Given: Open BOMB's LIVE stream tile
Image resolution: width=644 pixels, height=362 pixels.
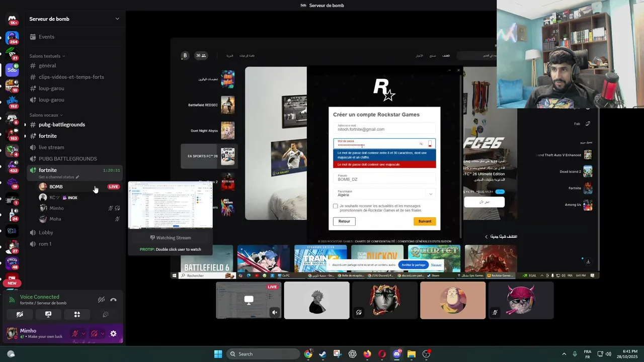Looking at the screenshot, I should pyautogui.click(x=249, y=300).
